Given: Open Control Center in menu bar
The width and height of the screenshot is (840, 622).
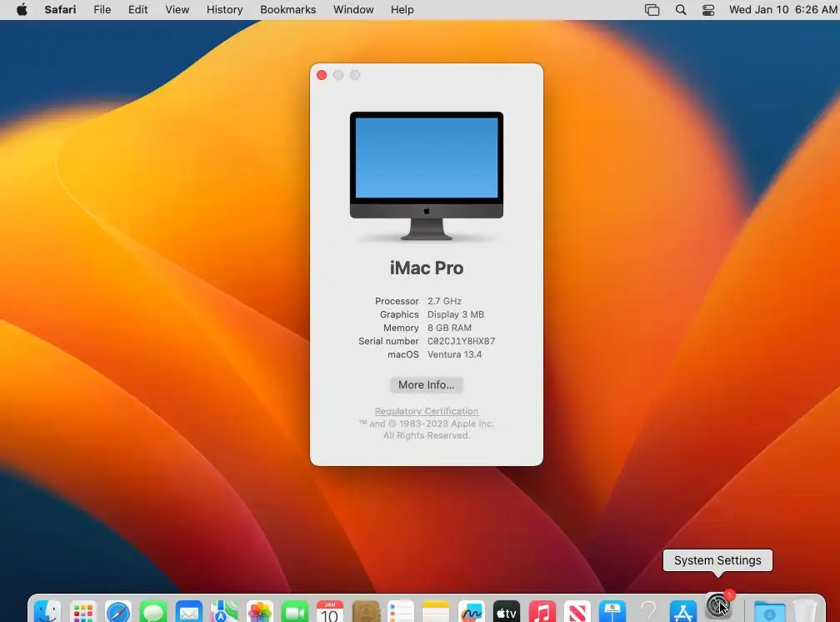Looking at the screenshot, I should click(x=708, y=10).
